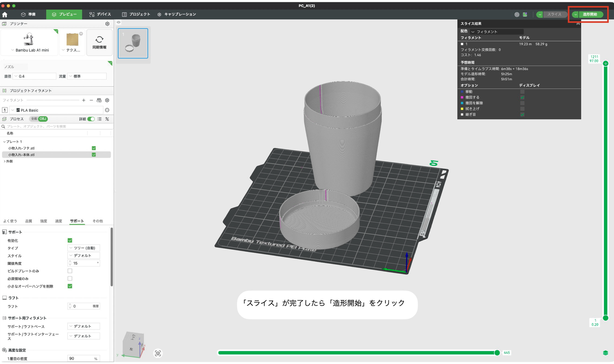Uncheck the サポート 有効化 checkbox
This screenshot has height=364, width=614.
(x=70, y=241)
